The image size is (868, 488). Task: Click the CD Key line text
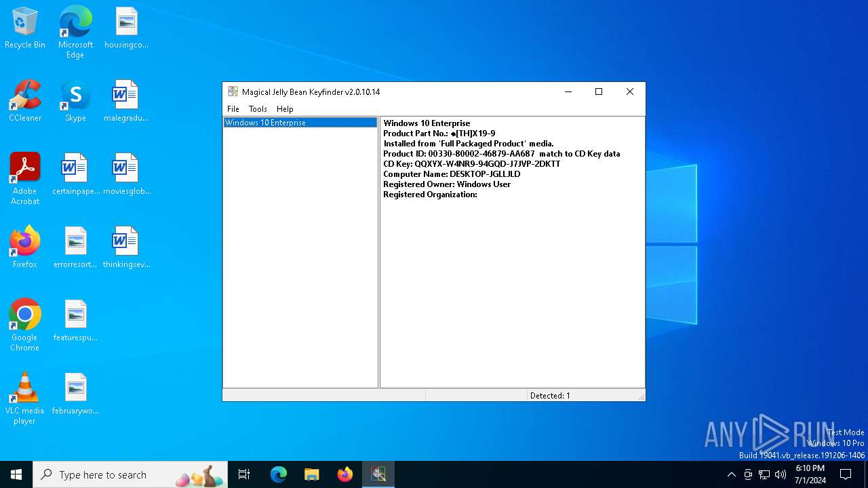(x=472, y=164)
